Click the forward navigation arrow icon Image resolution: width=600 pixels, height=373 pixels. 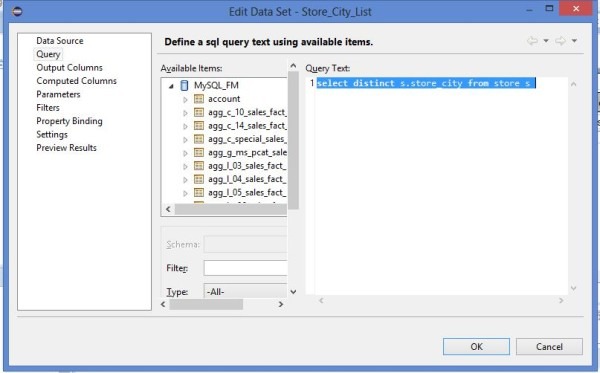pyautogui.click(x=560, y=41)
